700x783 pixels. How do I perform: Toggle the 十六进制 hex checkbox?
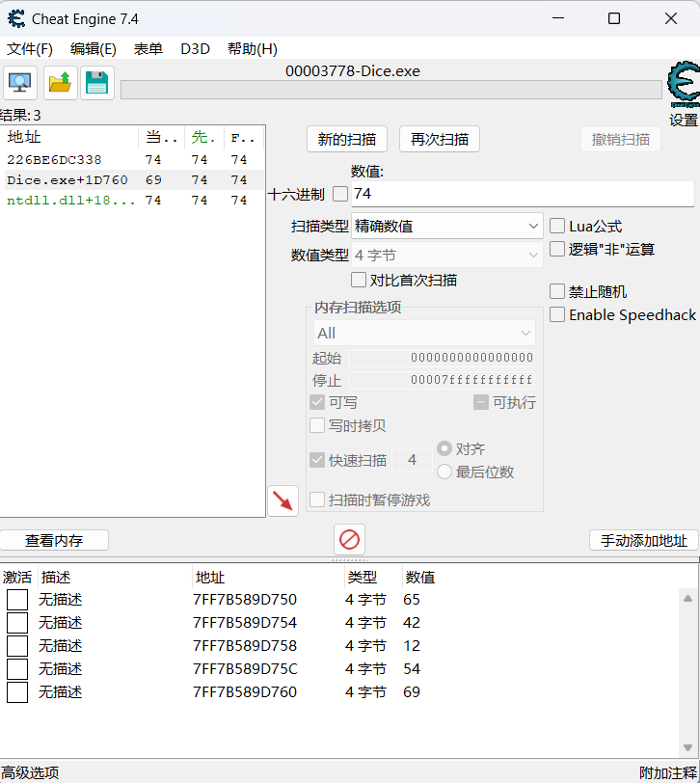[x=340, y=194]
